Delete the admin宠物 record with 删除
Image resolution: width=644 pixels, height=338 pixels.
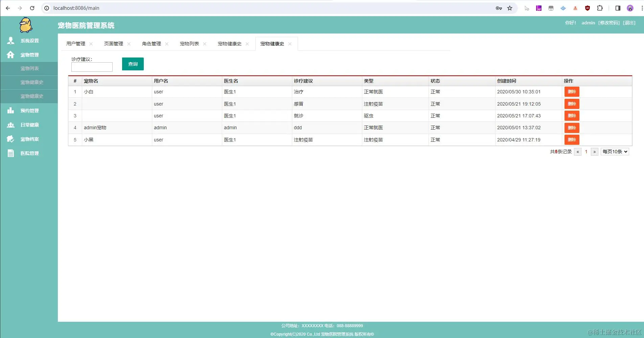click(x=572, y=128)
